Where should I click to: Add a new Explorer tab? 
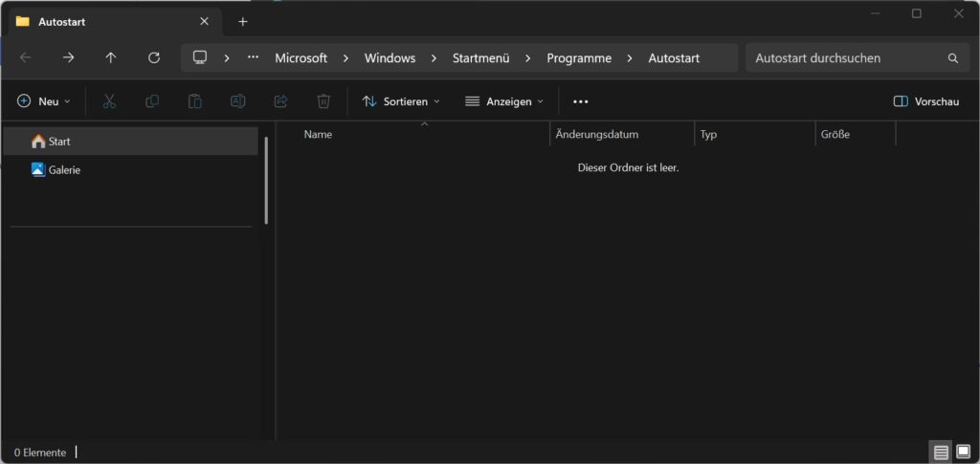[243, 22]
